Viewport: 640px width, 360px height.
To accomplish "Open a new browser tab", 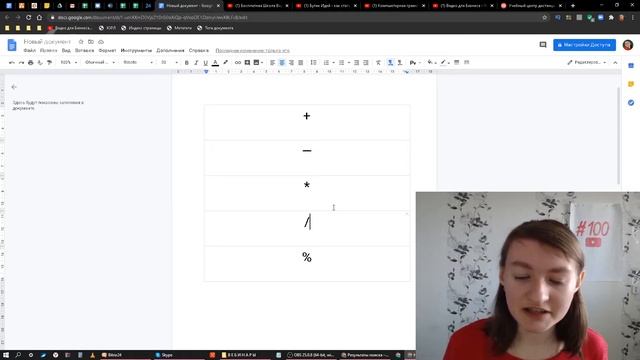I will click(x=573, y=6).
